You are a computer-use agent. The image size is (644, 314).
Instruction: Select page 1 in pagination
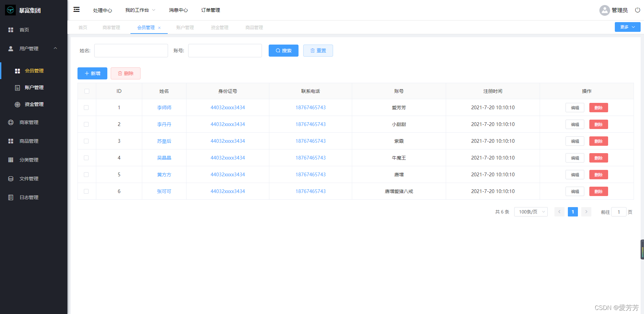pos(573,212)
